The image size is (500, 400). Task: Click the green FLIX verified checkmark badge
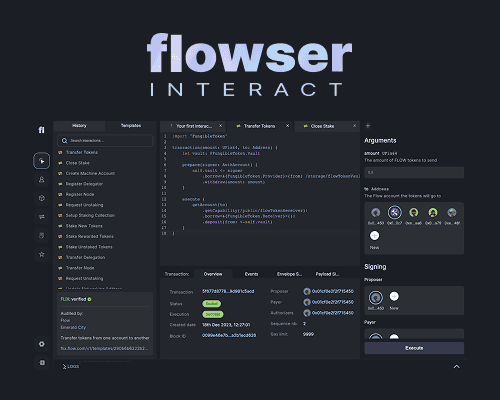[89, 299]
